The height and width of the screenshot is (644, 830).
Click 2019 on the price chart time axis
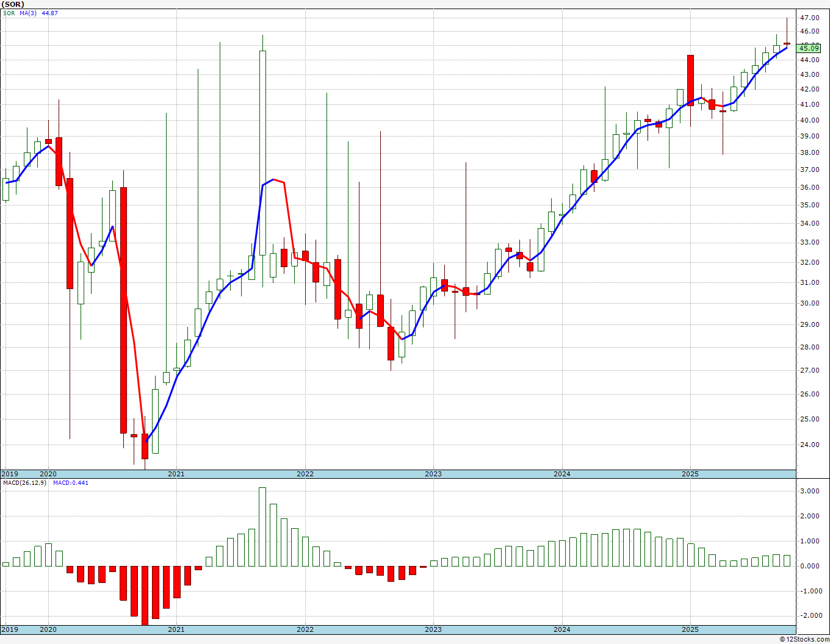click(x=9, y=474)
